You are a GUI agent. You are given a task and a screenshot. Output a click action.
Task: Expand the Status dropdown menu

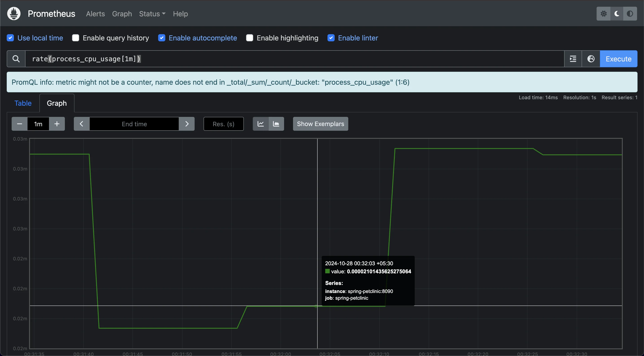152,14
